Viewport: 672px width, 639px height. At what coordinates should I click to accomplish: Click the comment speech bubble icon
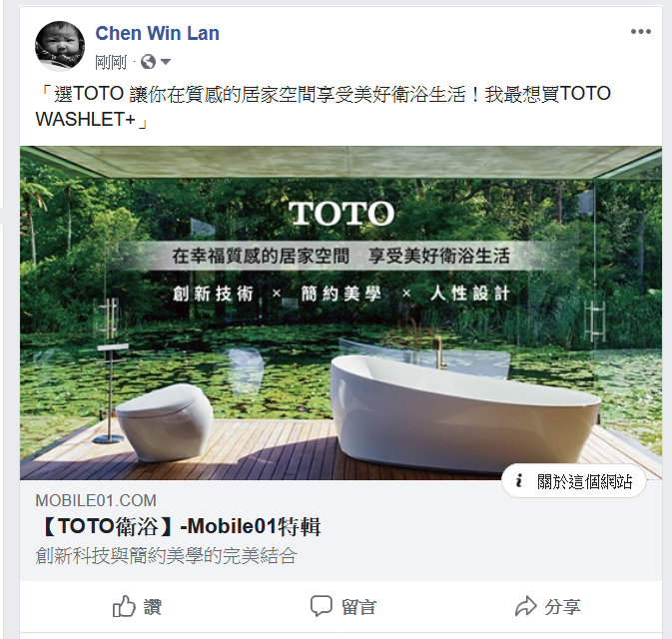click(x=322, y=606)
